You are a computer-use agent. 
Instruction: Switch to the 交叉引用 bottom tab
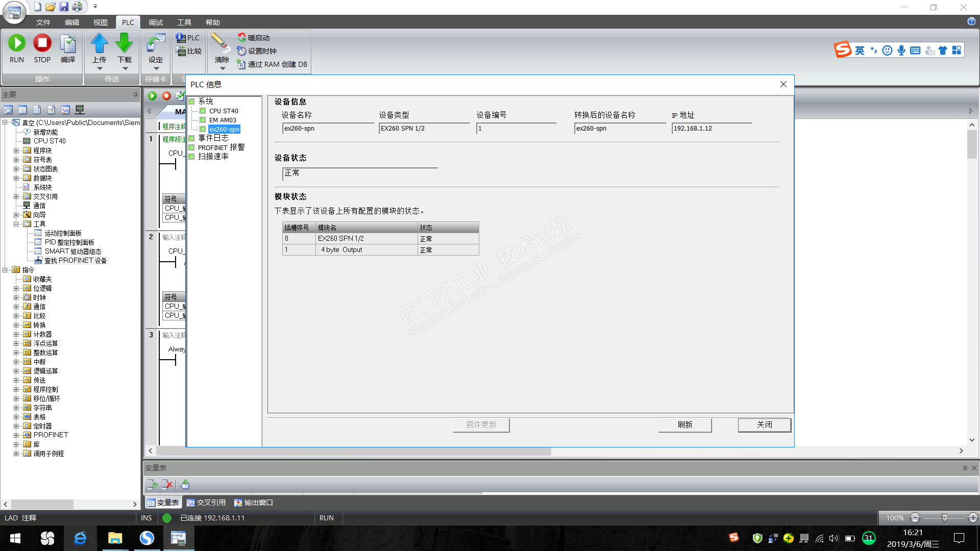[206, 503]
